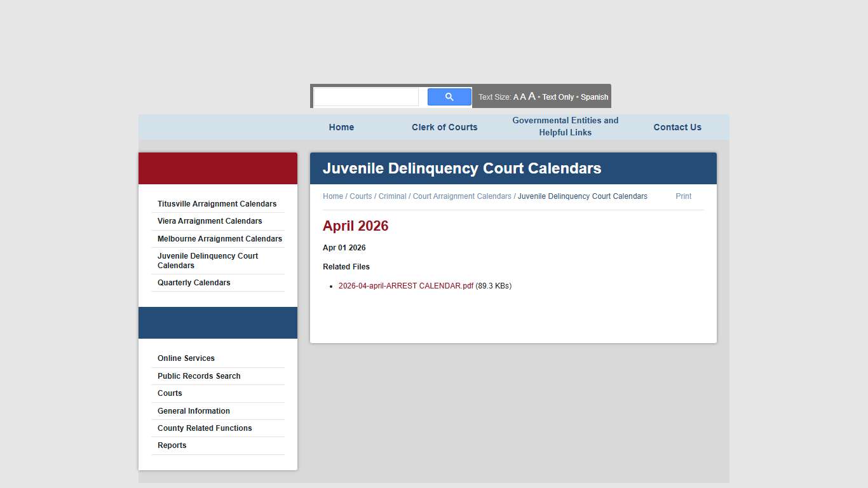
Task: Click the search magnifying glass button
Action: click(449, 96)
